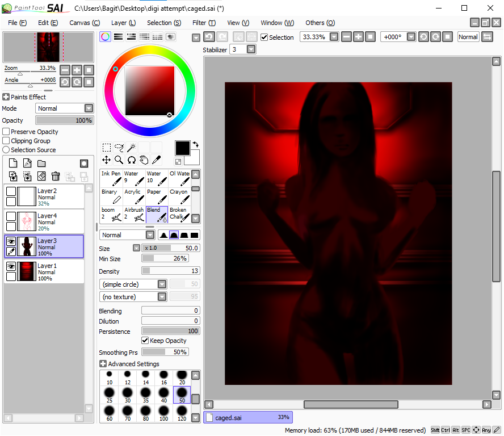The image size is (504, 436).
Task: Select brush size preset 100
Action: tap(164, 414)
